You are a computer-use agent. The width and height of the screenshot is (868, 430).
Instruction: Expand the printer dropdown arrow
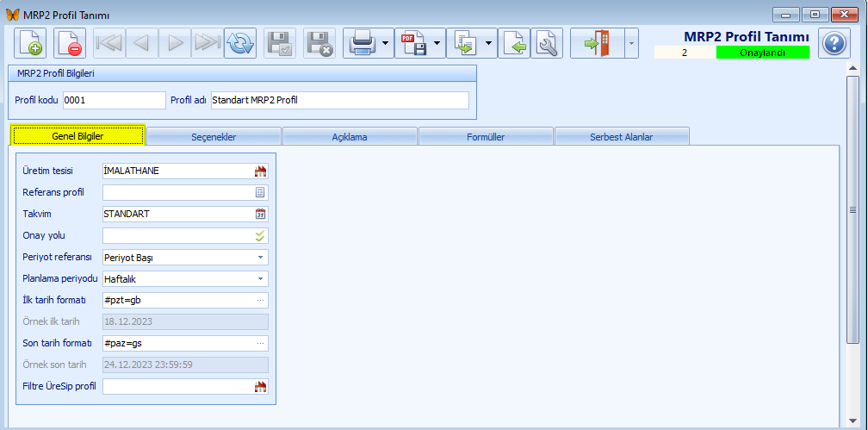[x=387, y=43]
